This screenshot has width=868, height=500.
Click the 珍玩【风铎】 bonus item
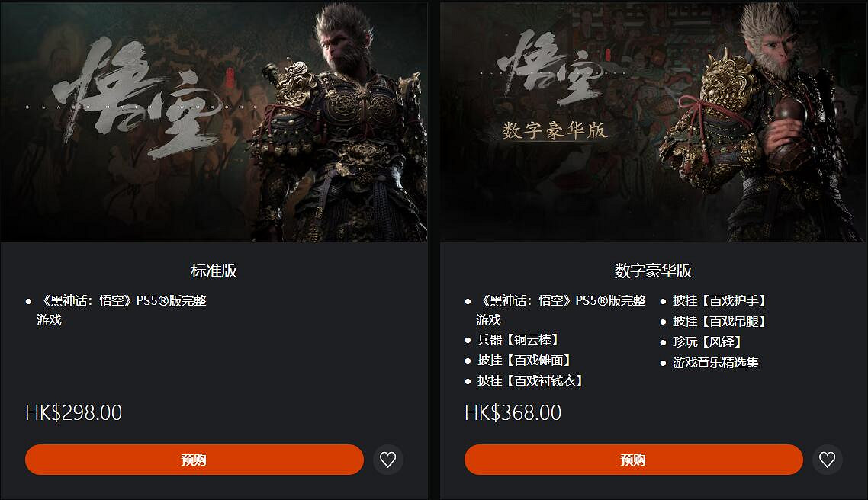point(708,341)
